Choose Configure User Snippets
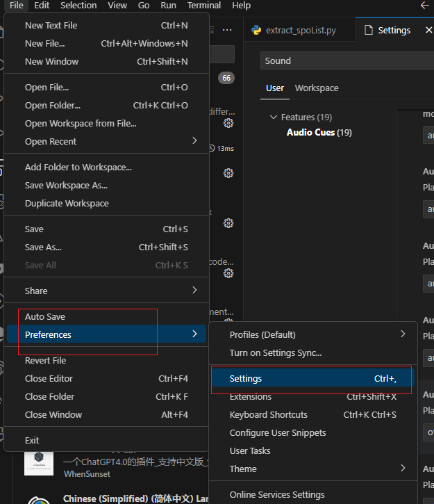This screenshot has width=434, height=504. [x=313, y=432]
